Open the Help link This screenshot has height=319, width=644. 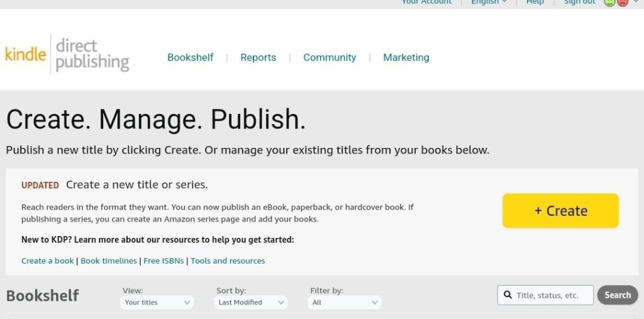coord(535,2)
